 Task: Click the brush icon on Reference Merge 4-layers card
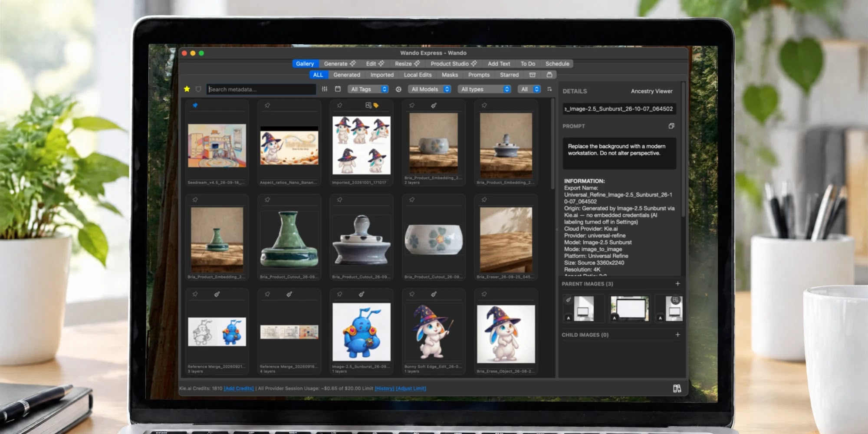[289, 294]
